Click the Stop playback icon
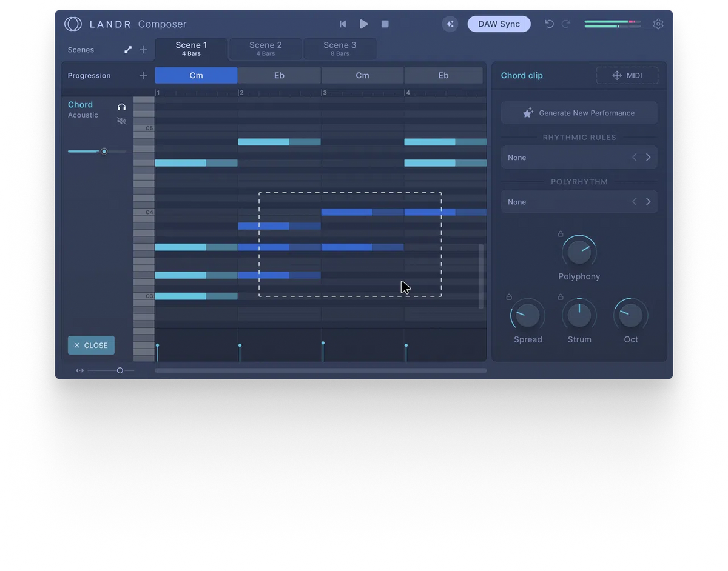 tap(385, 24)
